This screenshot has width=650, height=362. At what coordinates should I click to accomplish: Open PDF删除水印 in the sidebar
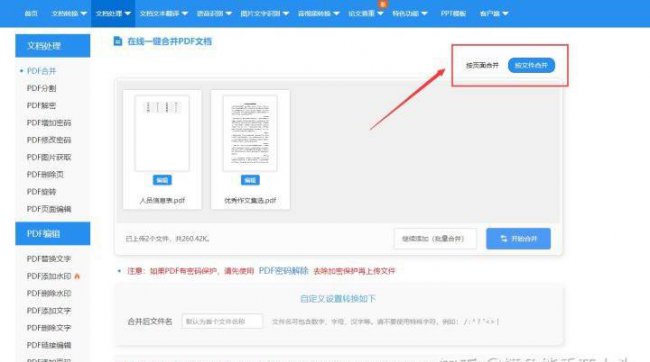click(x=49, y=293)
